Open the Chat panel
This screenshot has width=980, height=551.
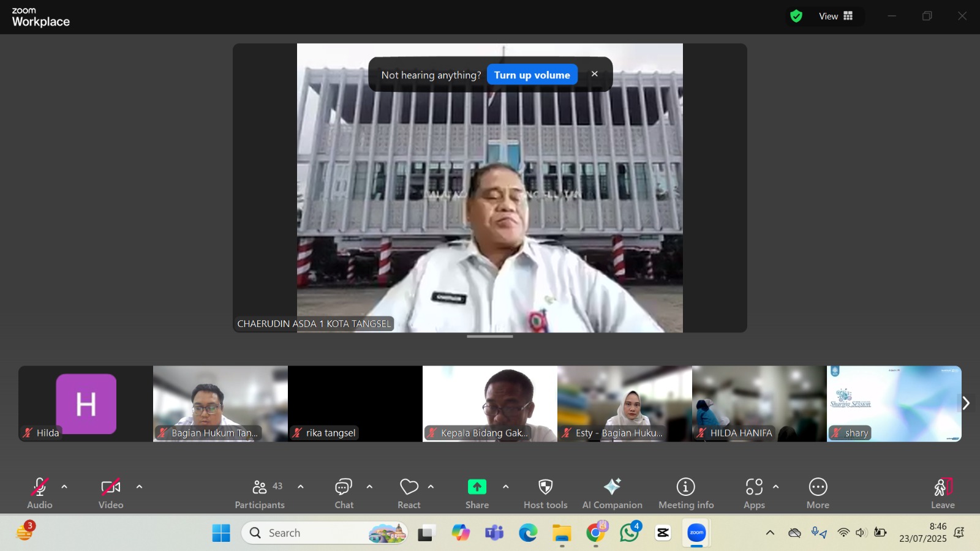click(344, 493)
